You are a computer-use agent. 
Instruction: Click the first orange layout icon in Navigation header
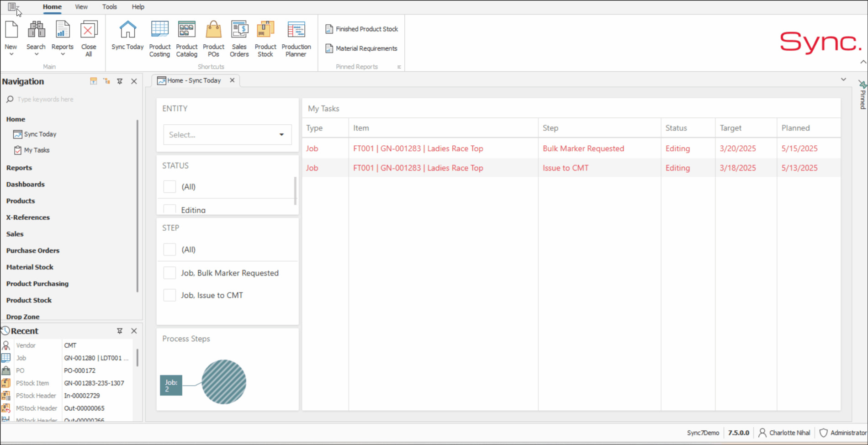point(94,81)
